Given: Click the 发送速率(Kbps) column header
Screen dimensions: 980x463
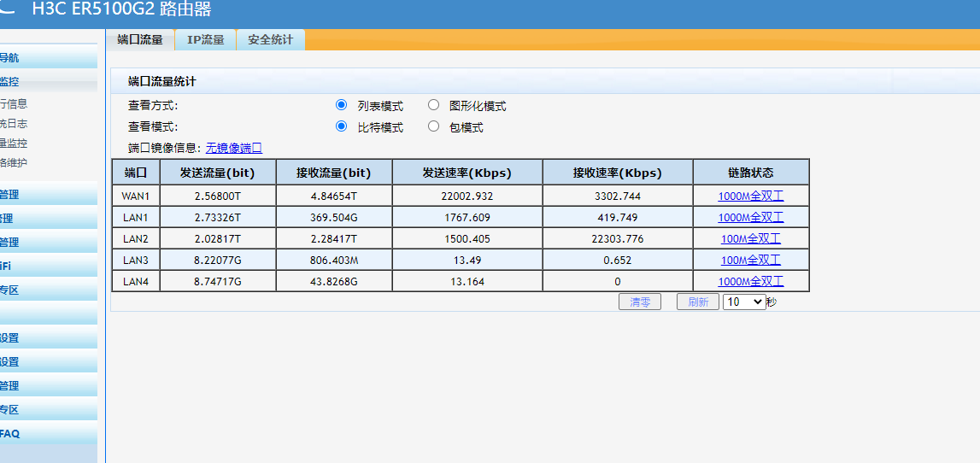Looking at the screenshot, I should 467,173.
